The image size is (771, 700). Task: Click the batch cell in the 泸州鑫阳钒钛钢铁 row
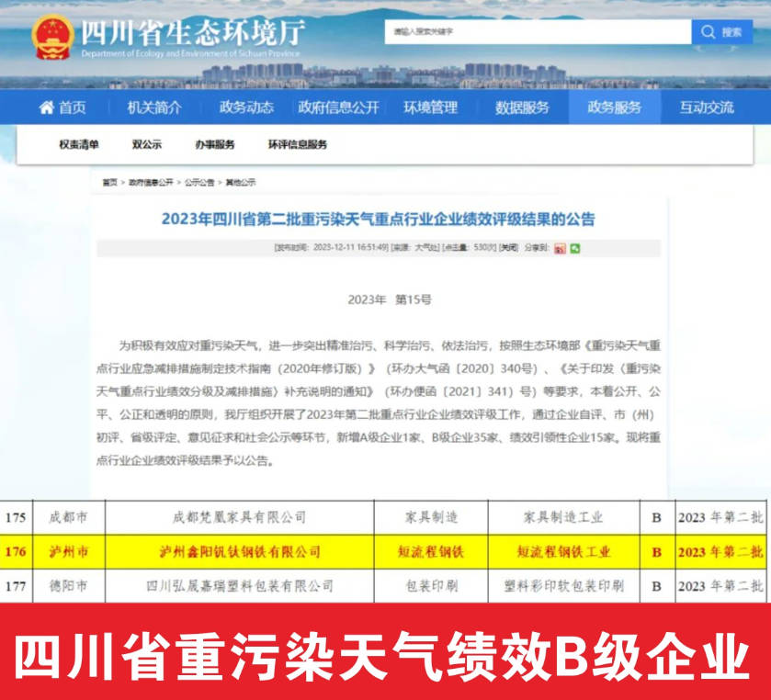(720, 552)
